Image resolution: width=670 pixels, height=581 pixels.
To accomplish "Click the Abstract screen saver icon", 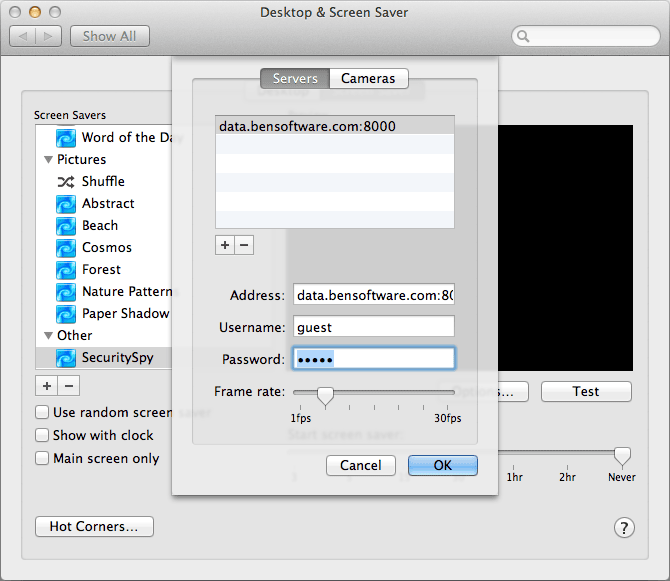I will (x=66, y=204).
